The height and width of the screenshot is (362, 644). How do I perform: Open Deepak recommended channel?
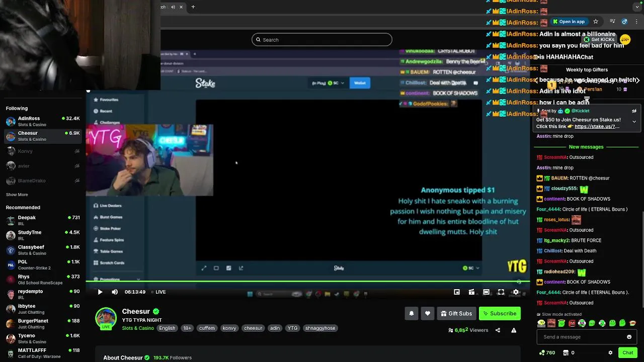(x=43, y=220)
